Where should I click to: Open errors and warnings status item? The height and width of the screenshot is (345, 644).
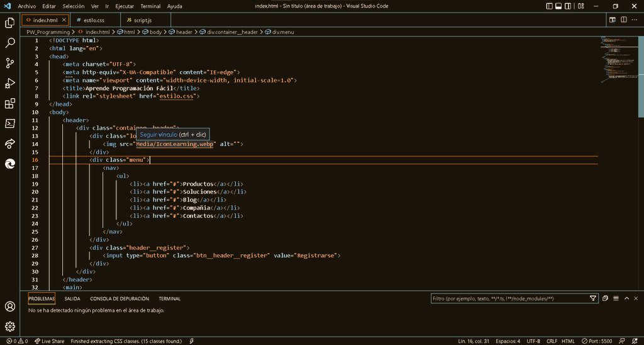[x=17, y=341]
